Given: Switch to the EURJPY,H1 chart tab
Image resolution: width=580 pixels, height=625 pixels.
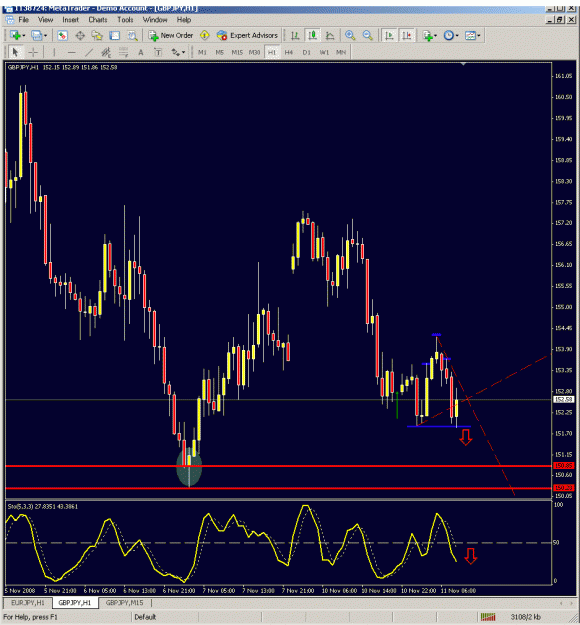Looking at the screenshot, I should 28,603.
